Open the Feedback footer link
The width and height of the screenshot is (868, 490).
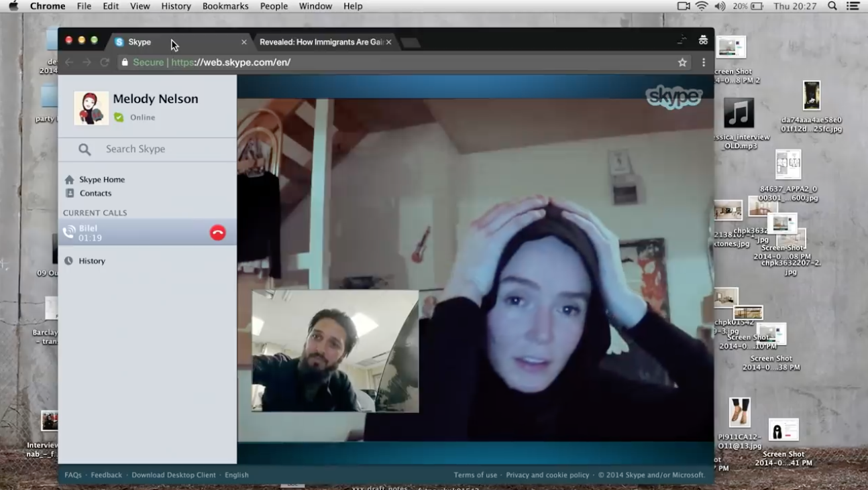coord(107,475)
